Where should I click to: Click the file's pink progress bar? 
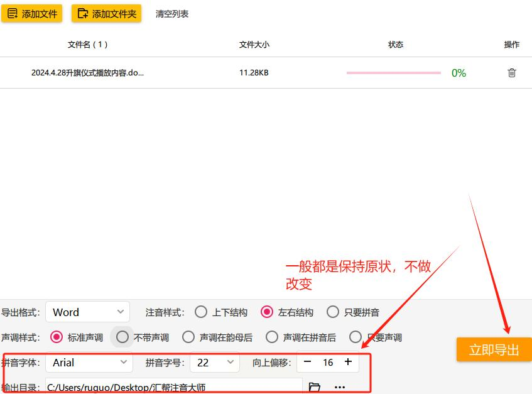pyautogui.click(x=394, y=73)
